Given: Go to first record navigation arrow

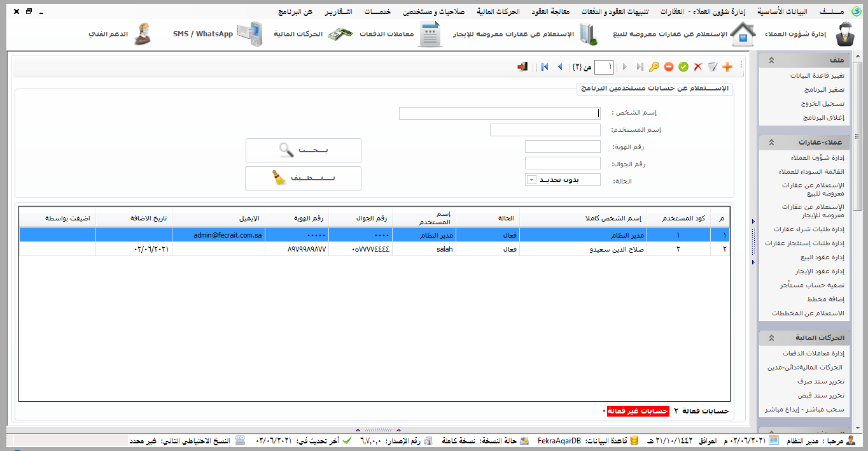Looking at the screenshot, I should [x=545, y=67].
